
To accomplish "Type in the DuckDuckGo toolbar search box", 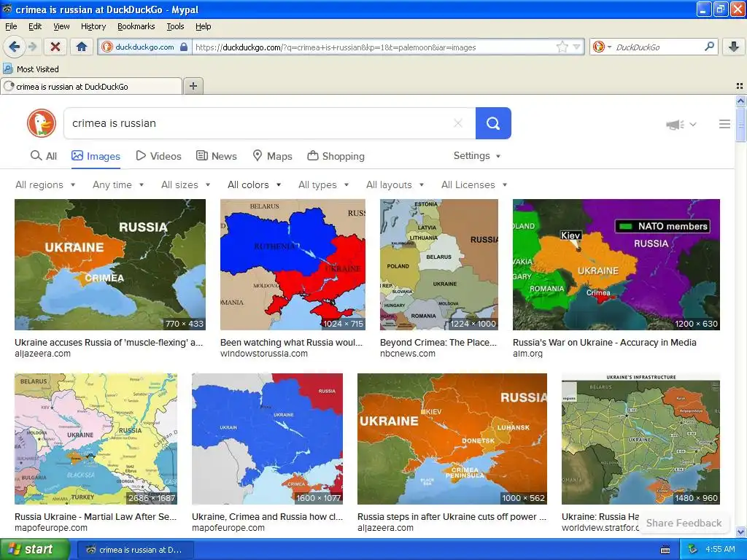I will (657, 47).
